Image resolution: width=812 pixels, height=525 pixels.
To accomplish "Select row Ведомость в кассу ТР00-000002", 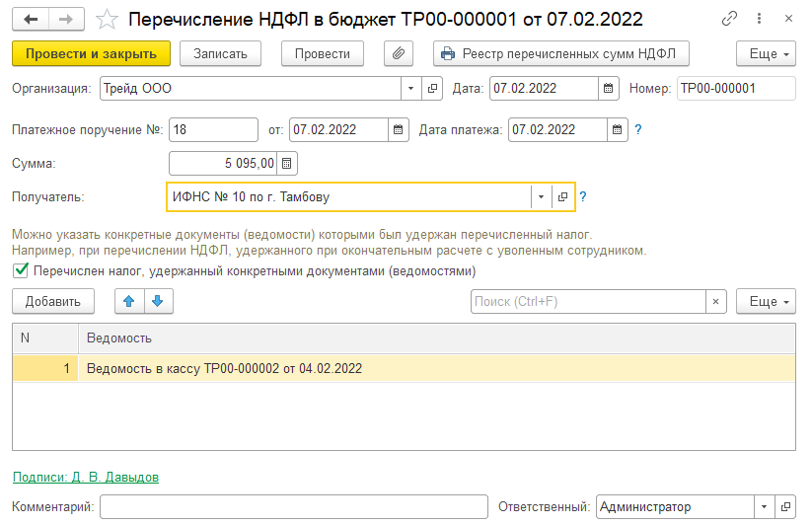I will coord(436,369).
